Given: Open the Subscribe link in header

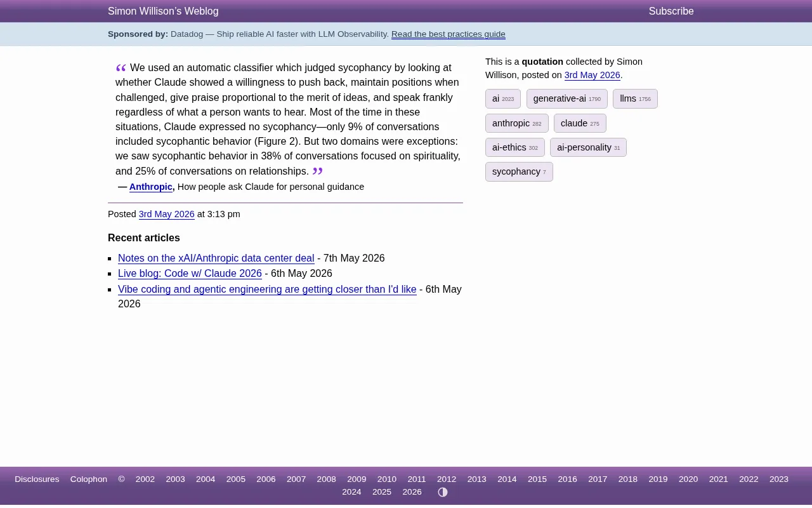Looking at the screenshot, I should click(671, 11).
